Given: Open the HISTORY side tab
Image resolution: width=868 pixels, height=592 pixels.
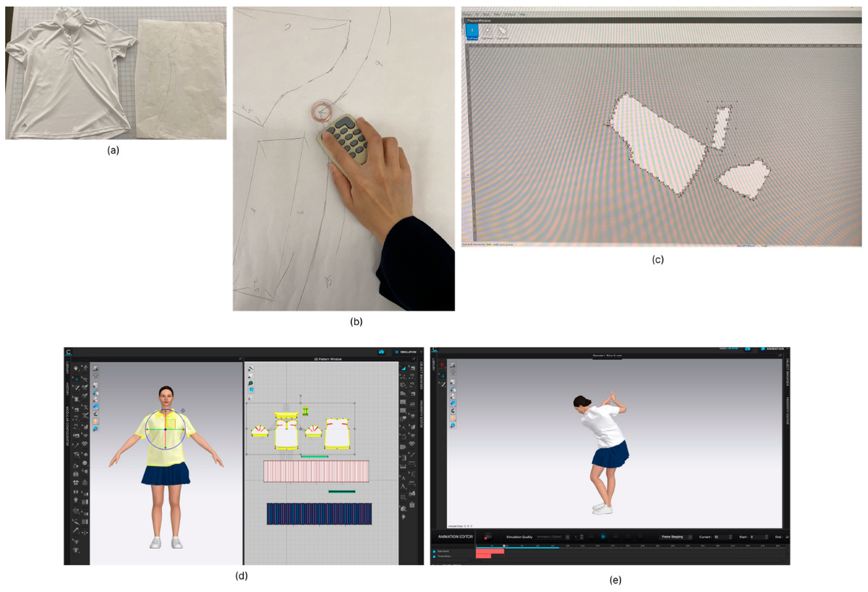Looking at the screenshot, I should click(67, 389).
